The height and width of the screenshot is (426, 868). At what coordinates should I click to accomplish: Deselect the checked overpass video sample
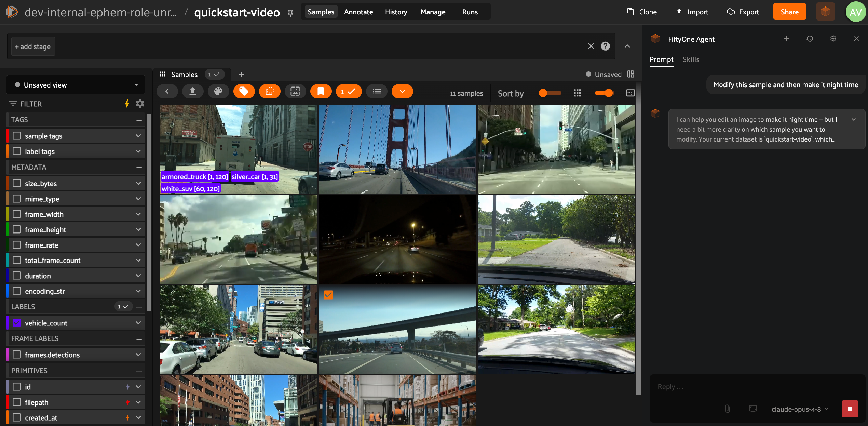coord(328,295)
